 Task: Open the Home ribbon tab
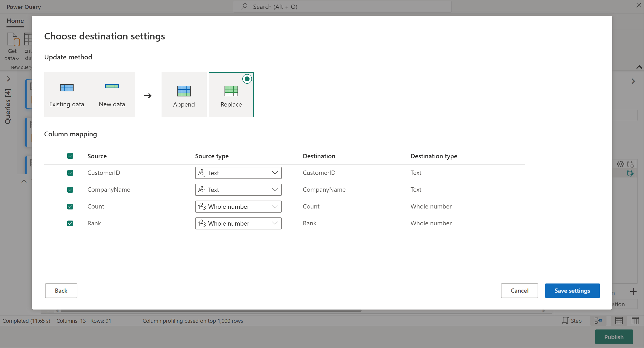[x=15, y=21]
